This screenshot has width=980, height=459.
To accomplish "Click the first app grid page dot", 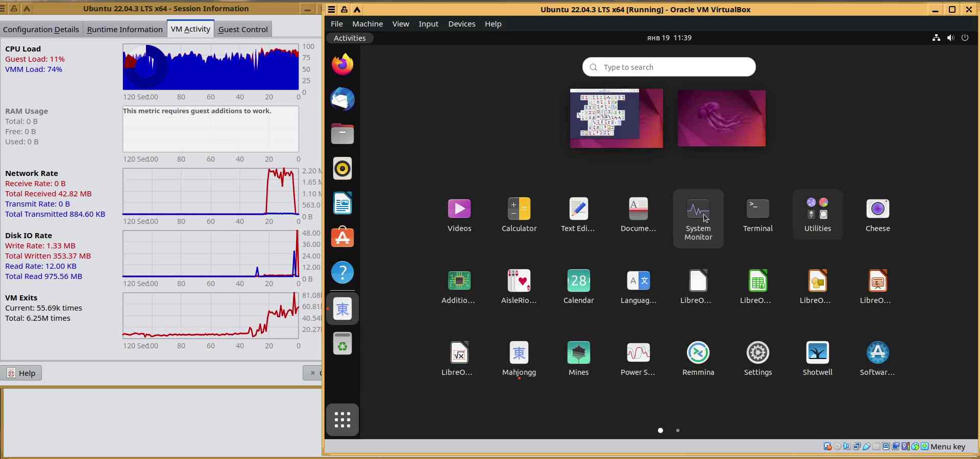I will 660,430.
